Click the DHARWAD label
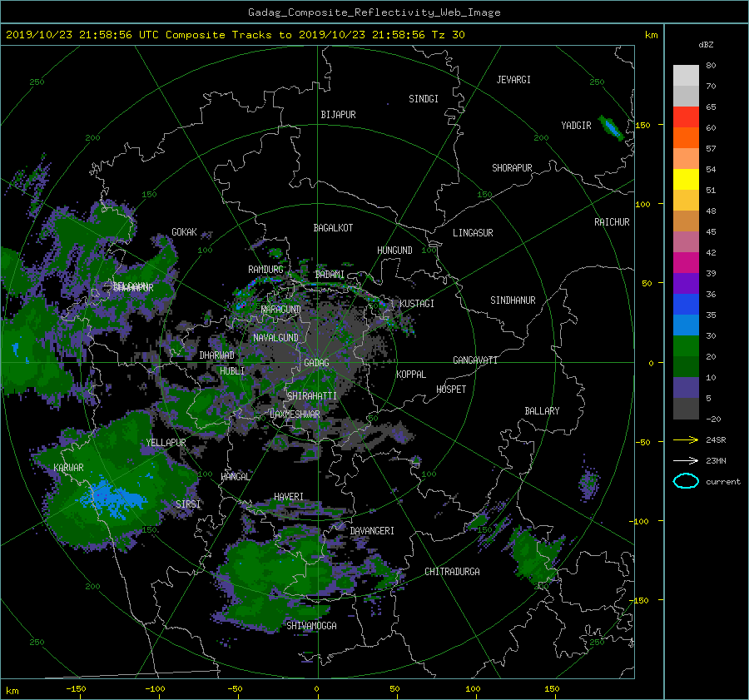The image size is (749, 700). point(217,355)
